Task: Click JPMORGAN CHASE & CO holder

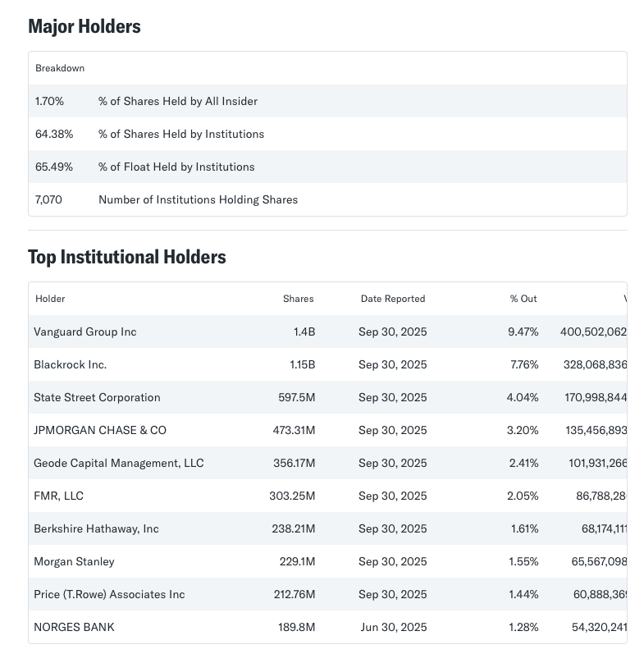Action: click(100, 430)
